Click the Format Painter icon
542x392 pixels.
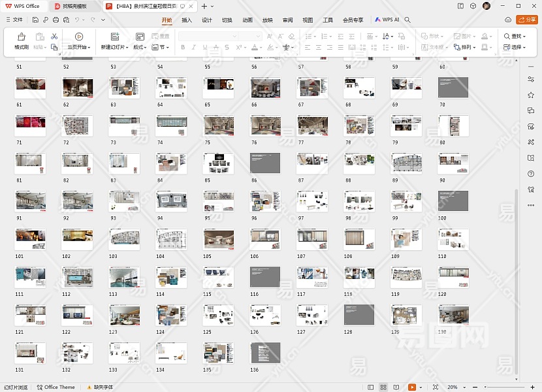coord(21,37)
